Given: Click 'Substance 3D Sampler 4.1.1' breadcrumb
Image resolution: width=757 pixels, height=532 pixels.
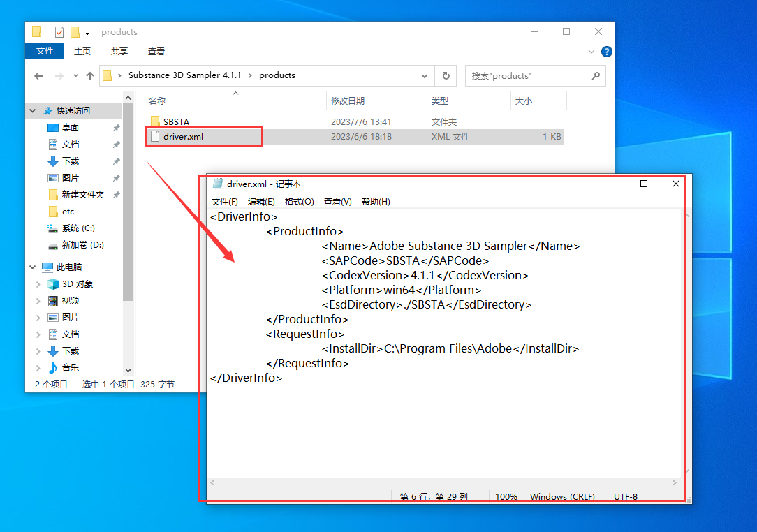Looking at the screenshot, I should (x=184, y=75).
